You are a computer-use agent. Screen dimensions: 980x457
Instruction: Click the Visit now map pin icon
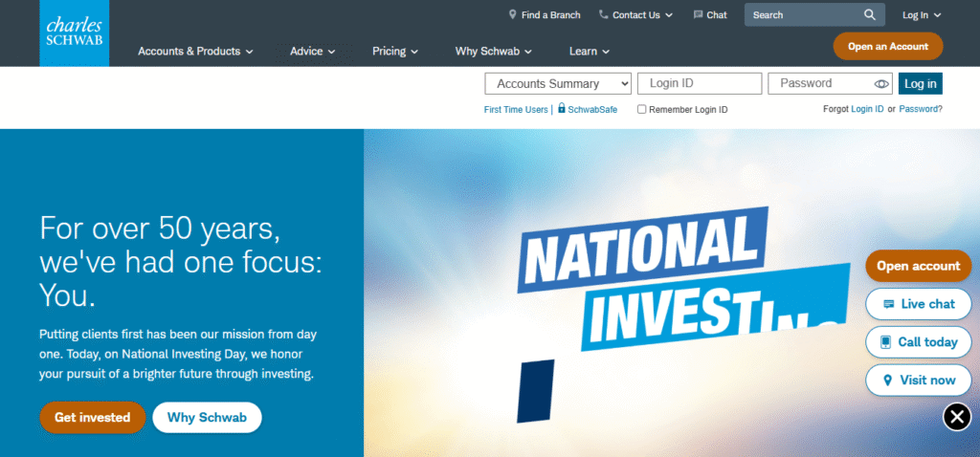(x=887, y=381)
